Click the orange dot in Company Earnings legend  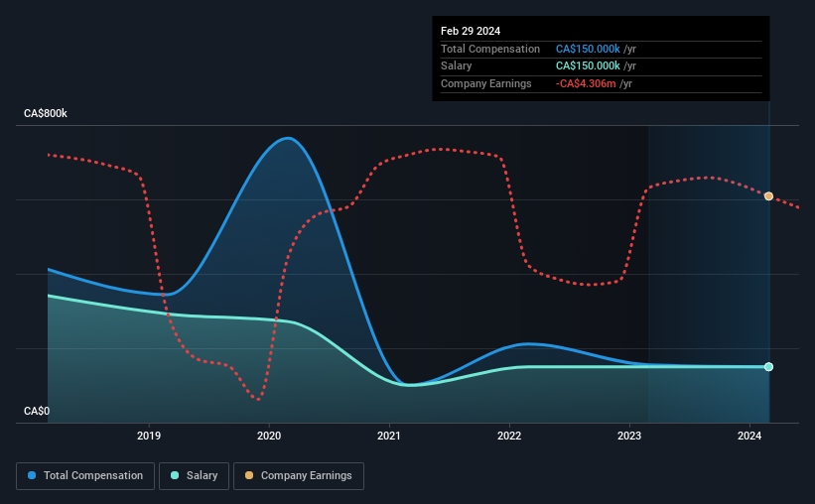[249, 475]
